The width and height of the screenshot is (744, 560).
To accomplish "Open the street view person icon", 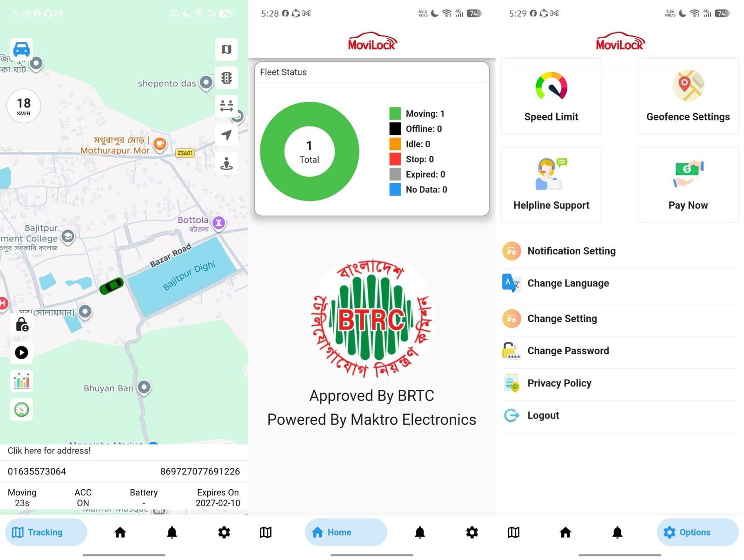I will (x=226, y=163).
